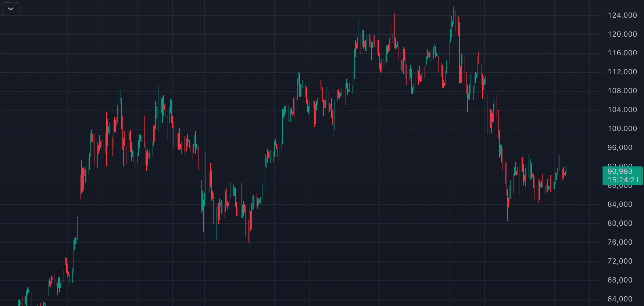Click the 108,000 price axis label
This screenshot has height=306, width=644.
coord(622,91)
